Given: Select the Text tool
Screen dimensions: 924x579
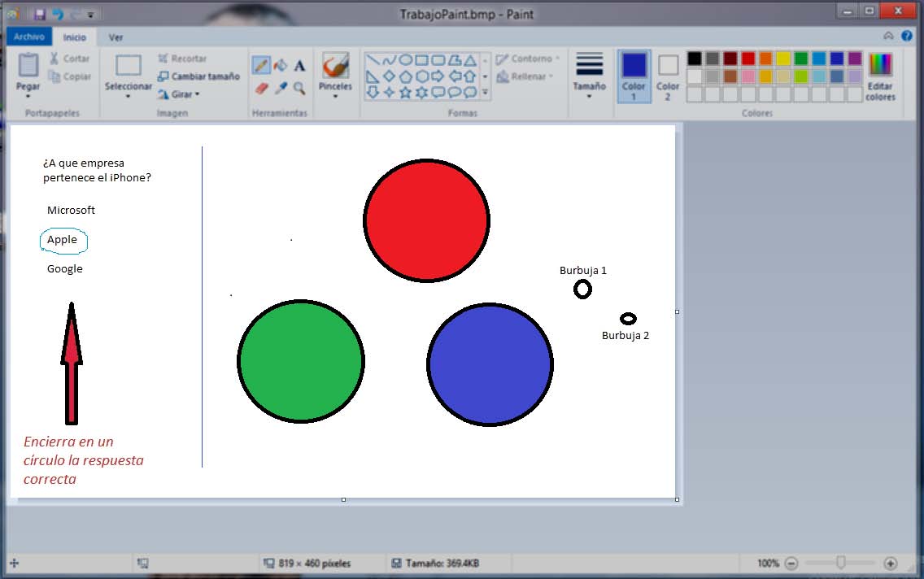Looking at the screenshot, I should coord(299,65).
